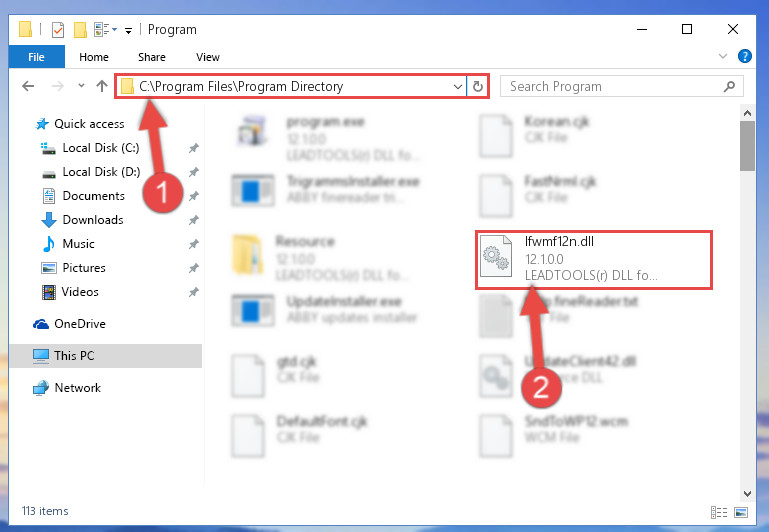The image size is (769, 532).
Task: Open the Help question mark icon
Action: point(744,56)
